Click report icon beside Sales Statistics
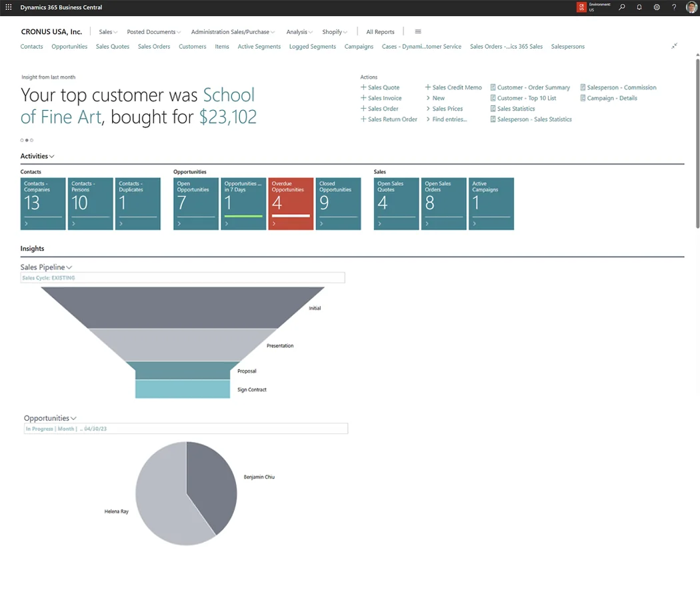Screen dimensions: 700x600 click(x=493, y=109)
